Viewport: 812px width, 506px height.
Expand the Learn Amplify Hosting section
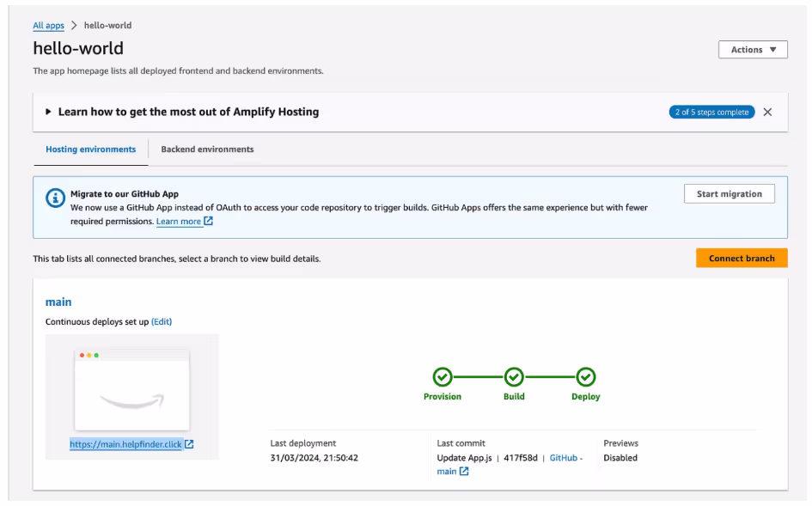pyautogui.click(x=48, y=112)
